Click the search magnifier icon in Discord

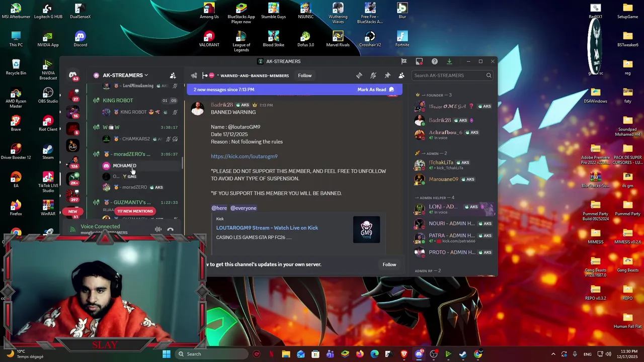click(489, 75)
